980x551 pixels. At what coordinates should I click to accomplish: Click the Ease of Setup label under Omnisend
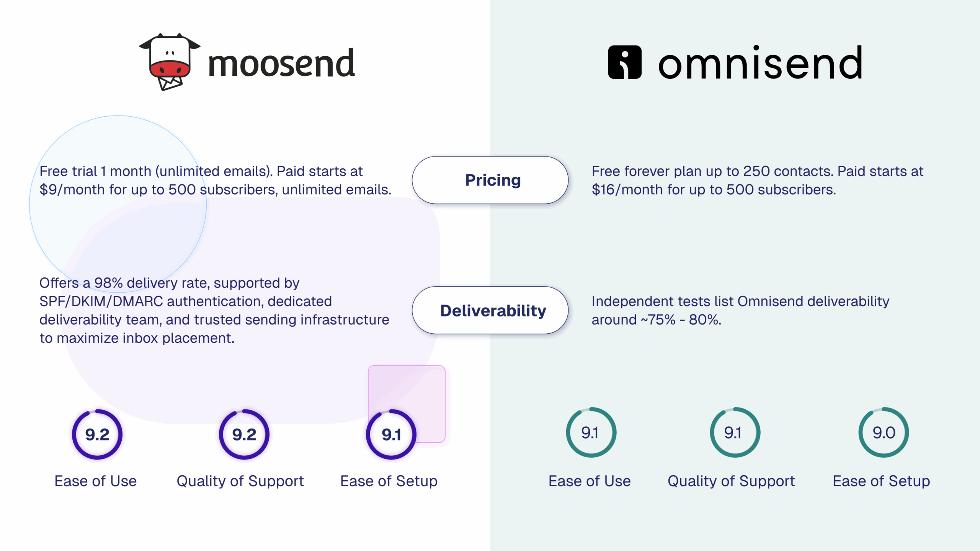point(881,481)
